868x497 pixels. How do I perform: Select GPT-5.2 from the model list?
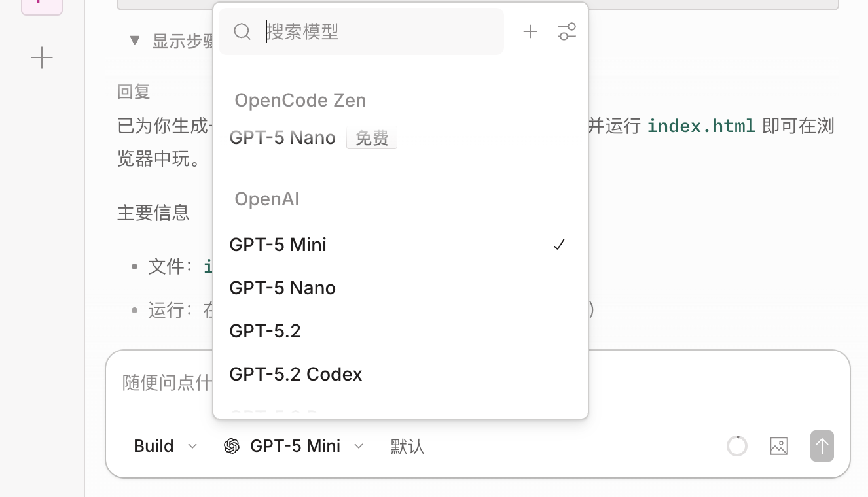tap(265, 331)
